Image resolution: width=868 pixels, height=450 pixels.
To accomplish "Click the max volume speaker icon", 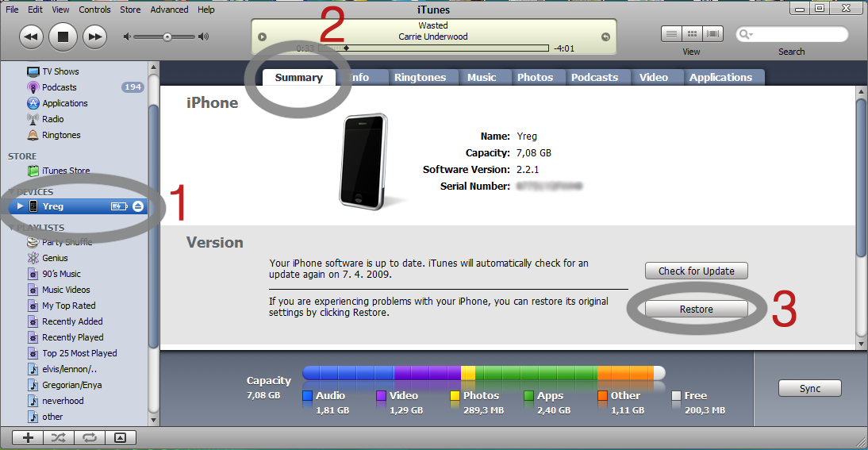I will tap(204, 37).
